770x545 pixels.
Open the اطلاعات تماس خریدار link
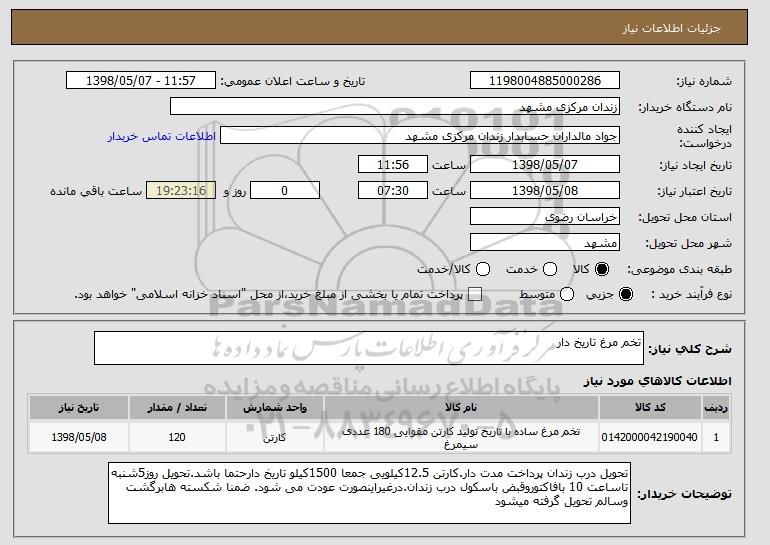(162, 136)
